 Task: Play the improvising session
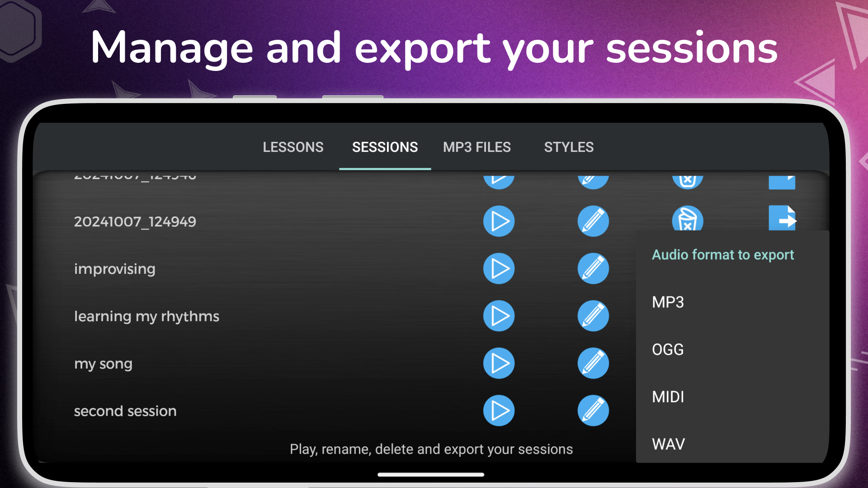(x=499, y=269)
